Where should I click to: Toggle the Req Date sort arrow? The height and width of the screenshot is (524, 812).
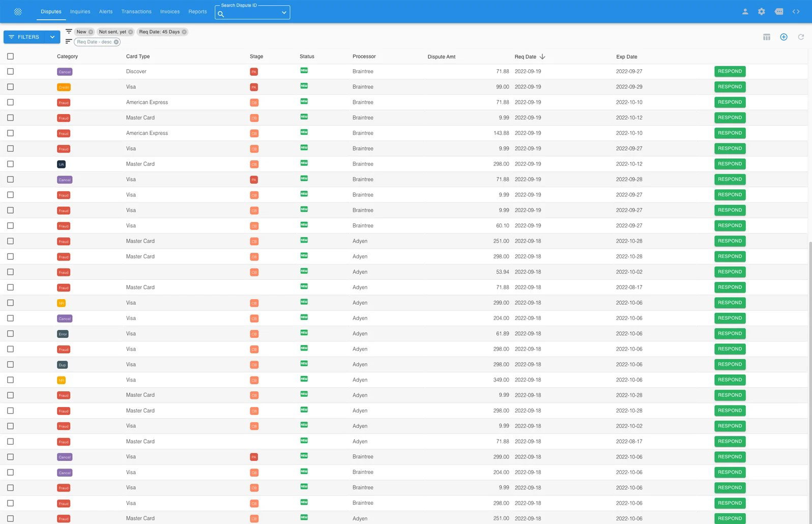click(x=542, y=56)
